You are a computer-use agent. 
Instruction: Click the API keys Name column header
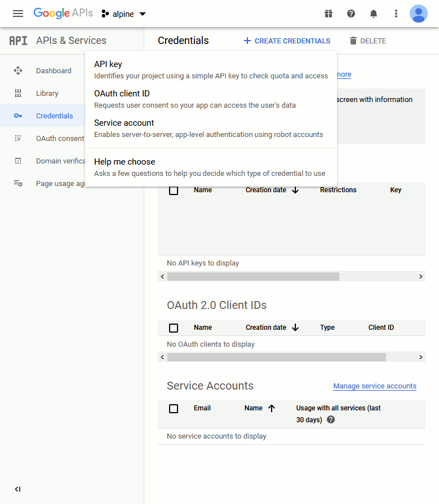pos(203,190)
